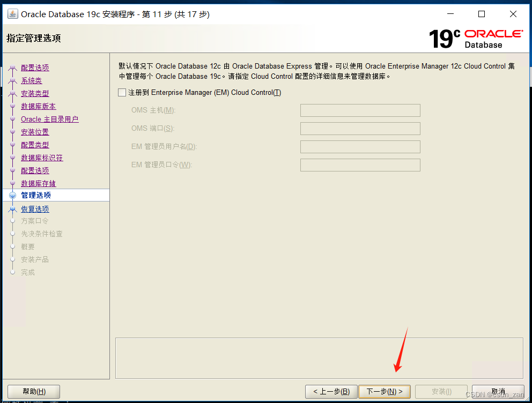Open the 系统类 step link
The width and height of the screenshot is (532, 403).
(32, 80)
